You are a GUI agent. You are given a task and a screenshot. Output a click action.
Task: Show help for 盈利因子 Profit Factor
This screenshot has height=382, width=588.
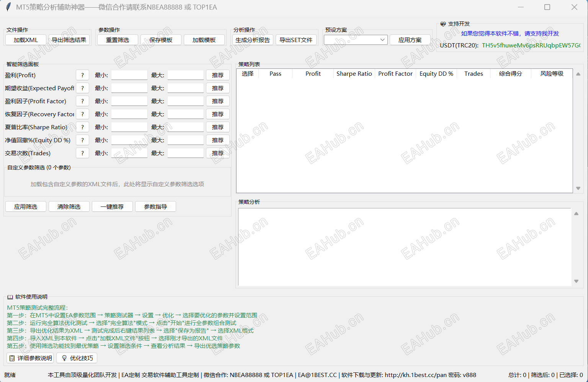click(82, 101)
